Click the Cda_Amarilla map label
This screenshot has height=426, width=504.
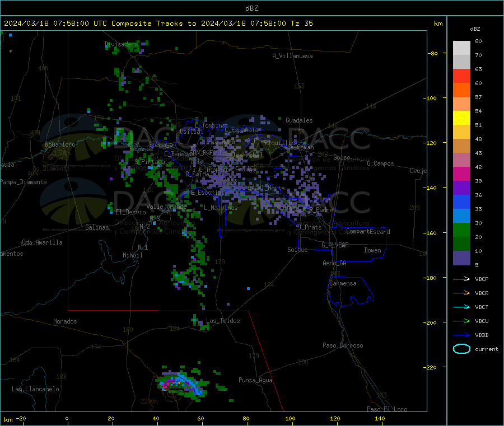pyautogui.click(x=42, y=242)
